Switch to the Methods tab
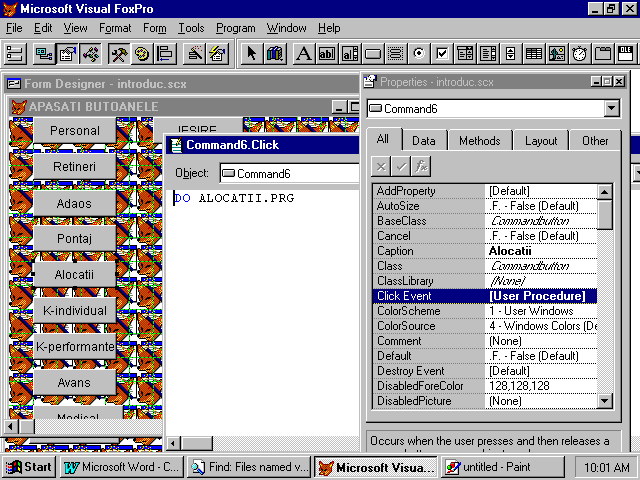640x480 pixels. [479, 141]
